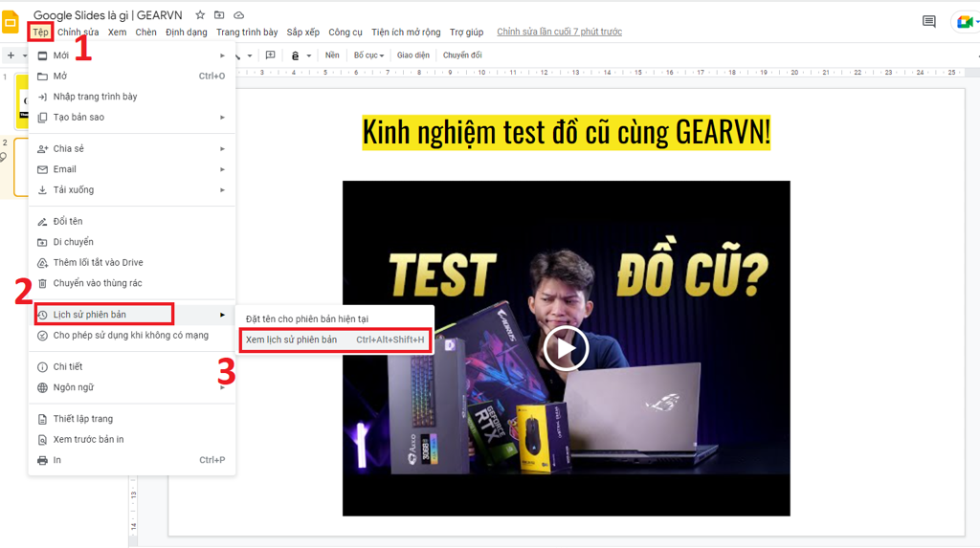The width and height of the screenshot is (980, 548).
Task: Toggle Cho phép sử dụng khi không có mạng
Action: (132, 336)
